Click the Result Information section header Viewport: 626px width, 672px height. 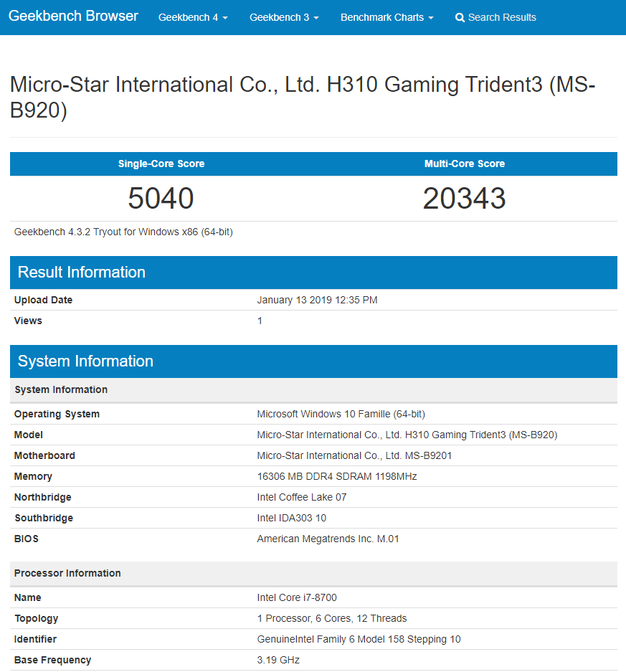313,273
